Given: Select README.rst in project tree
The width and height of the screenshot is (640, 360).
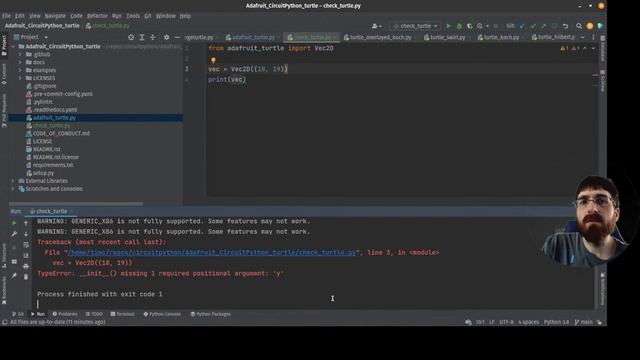Looking at the screenshot, I should (x=47, y=149).
